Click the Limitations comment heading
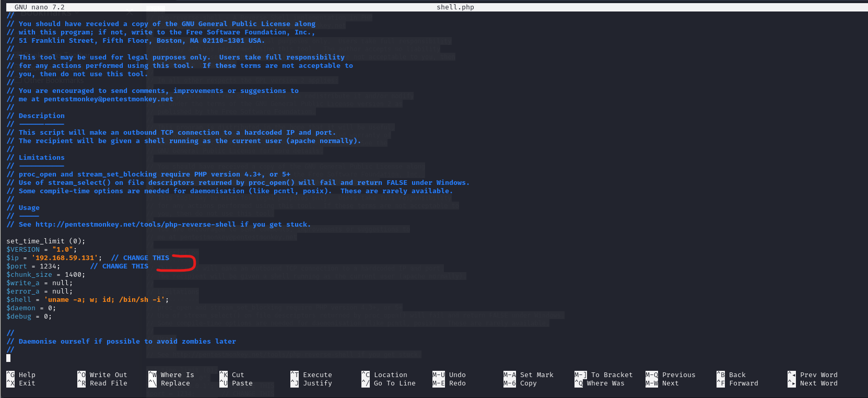This screenshot has height=398, width=868. (42, 158)
